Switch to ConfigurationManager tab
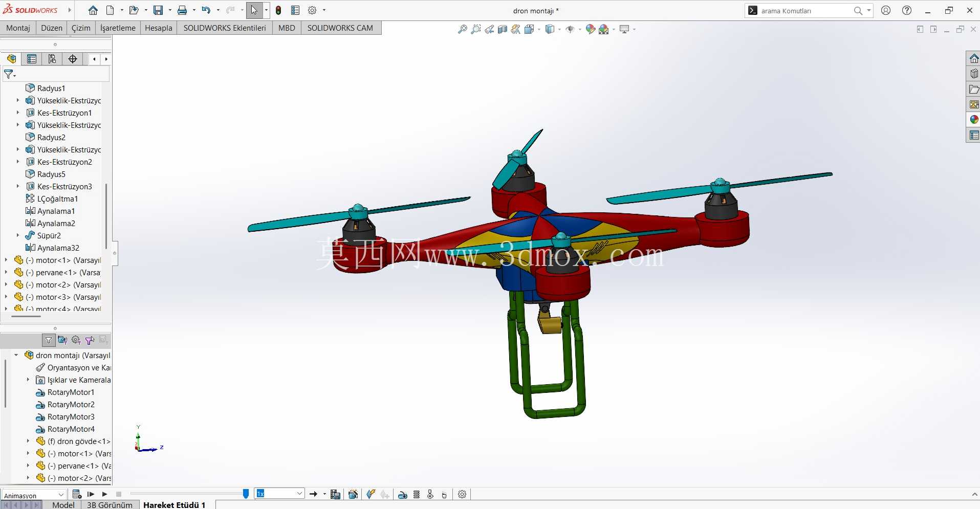The width and height of the screenshot is (980, 509). point(52,59)
